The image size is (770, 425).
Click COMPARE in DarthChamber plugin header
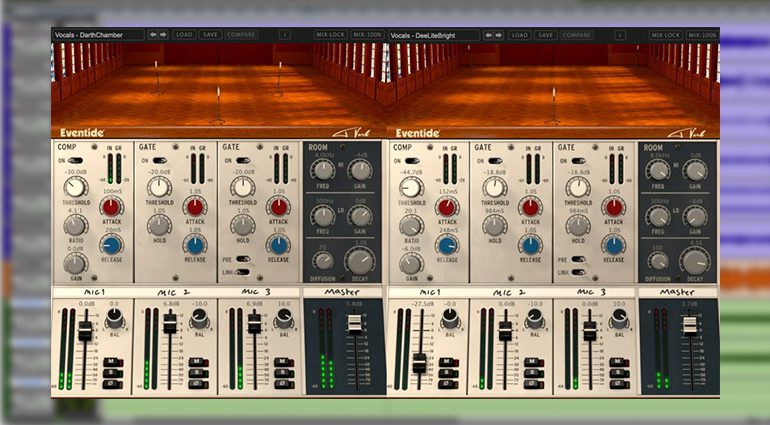click(x=241, y=35)
